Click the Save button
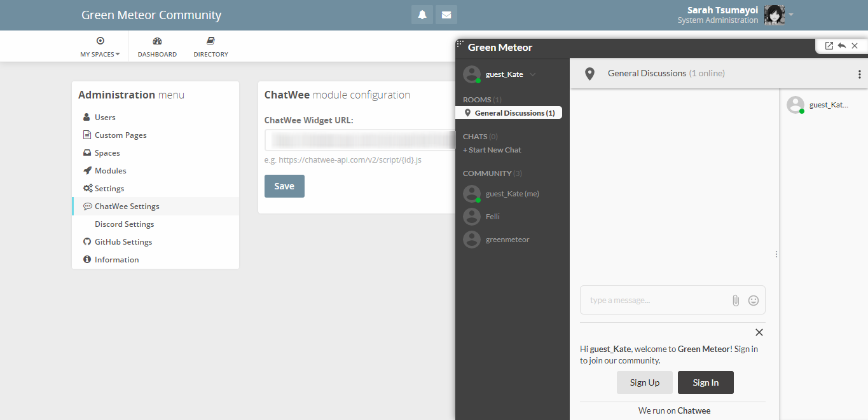Viewport: 868px width, 420px height. tap(284, 186)
